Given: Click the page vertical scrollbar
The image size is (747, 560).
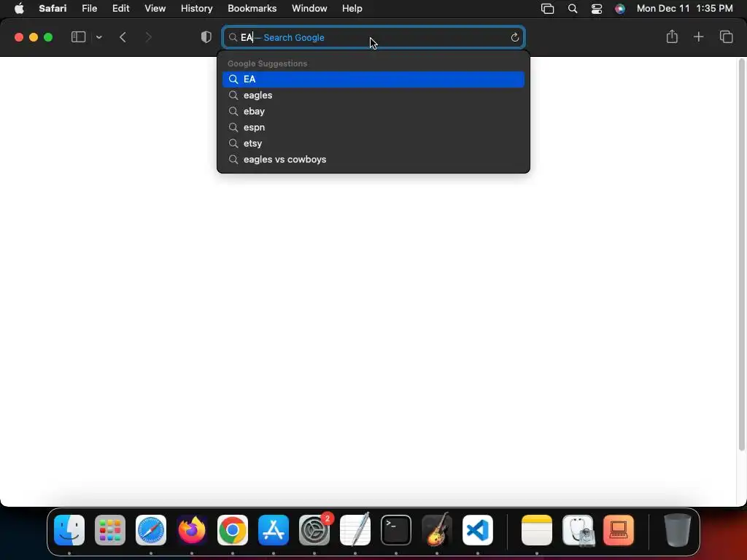Looking at the screenshot, I should 741,255.
